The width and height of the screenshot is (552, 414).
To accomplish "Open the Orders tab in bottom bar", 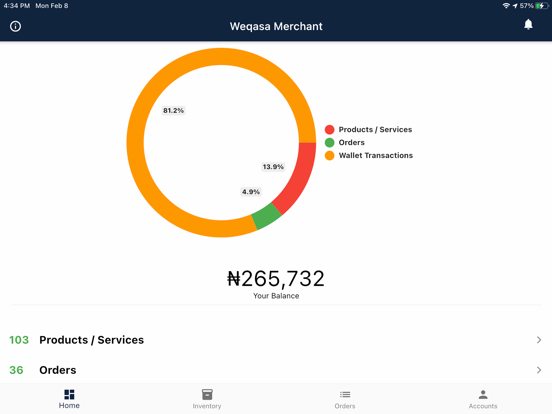I will tap(345, 399).
